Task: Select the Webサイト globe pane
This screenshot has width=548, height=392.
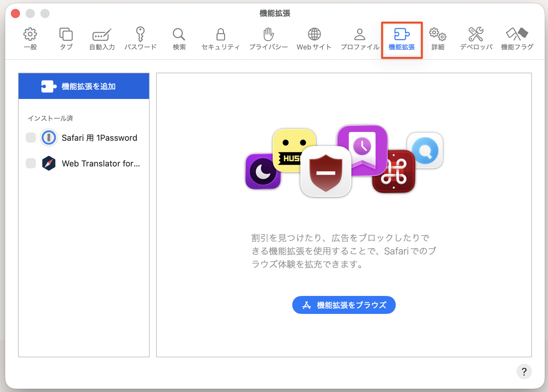Action: 314,39
